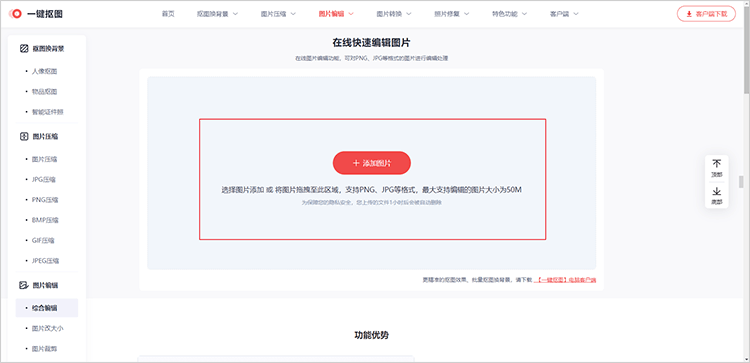
Task: Expand the 特色功能 nav dropdown arrow
Action: click(524, 14)
